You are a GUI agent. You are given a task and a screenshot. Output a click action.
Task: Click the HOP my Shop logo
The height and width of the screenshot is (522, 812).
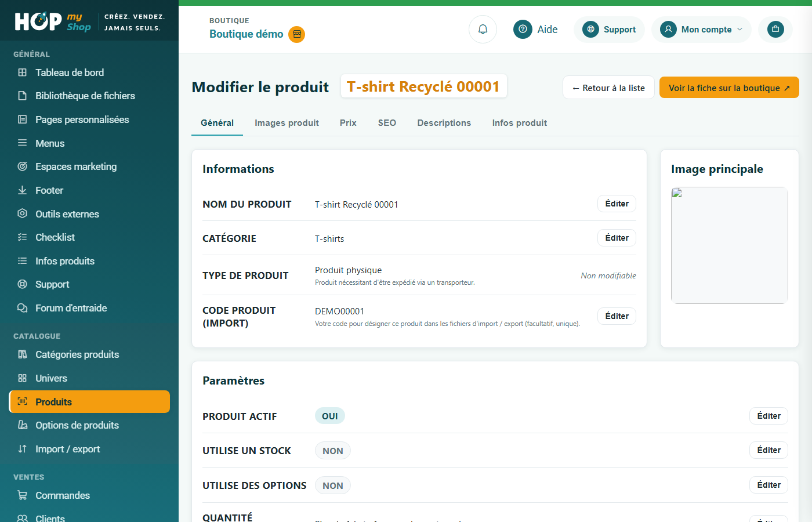53,21
